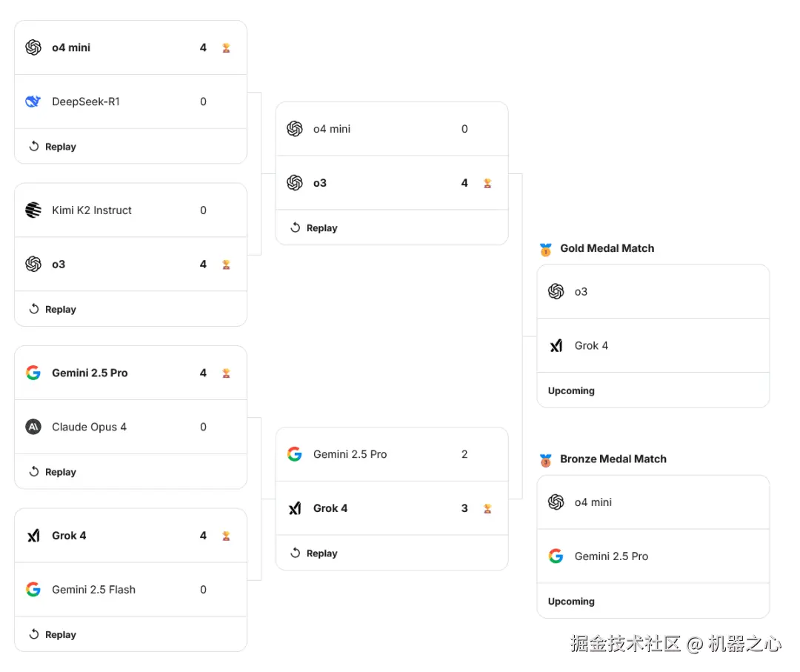Click the trophy icon on the o3 row versus Kimi K2
Screen dimensions: 800x672
coord(226,265)
